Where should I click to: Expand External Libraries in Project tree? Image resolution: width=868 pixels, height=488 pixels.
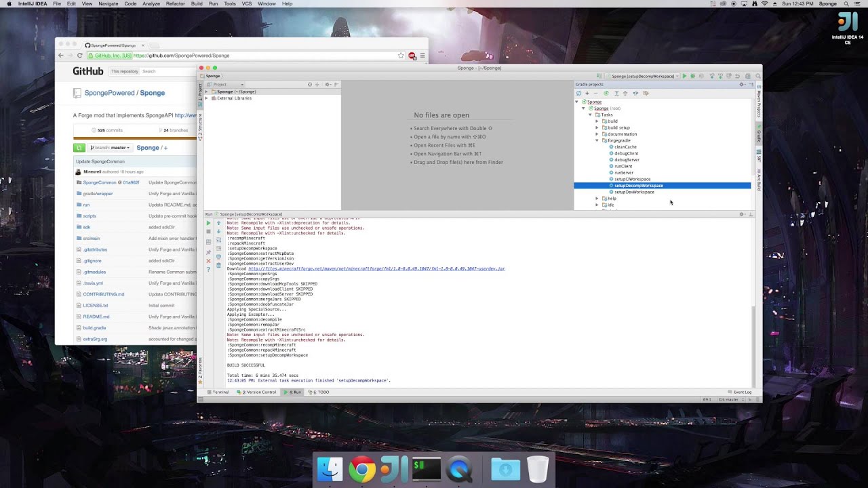[207, 98]
